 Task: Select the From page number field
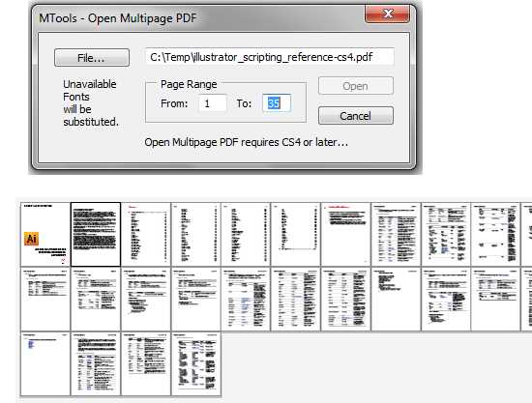[x=213, y=103]
